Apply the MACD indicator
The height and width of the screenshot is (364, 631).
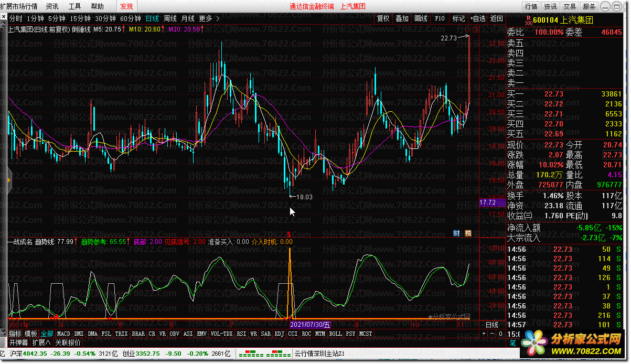pos(64,334)
